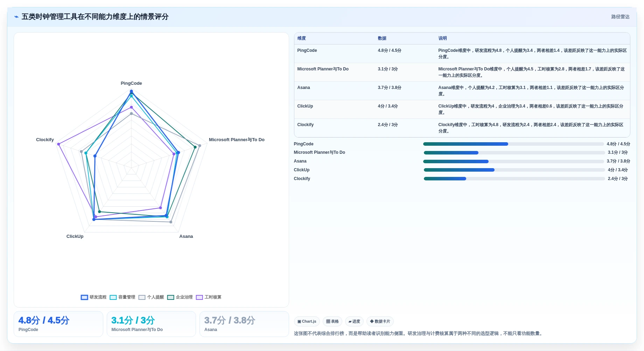
Task: Click the 4.8分 / 4.5分 value beside PingCode bar
Action: pyautogui.click(x=618, y=144)
